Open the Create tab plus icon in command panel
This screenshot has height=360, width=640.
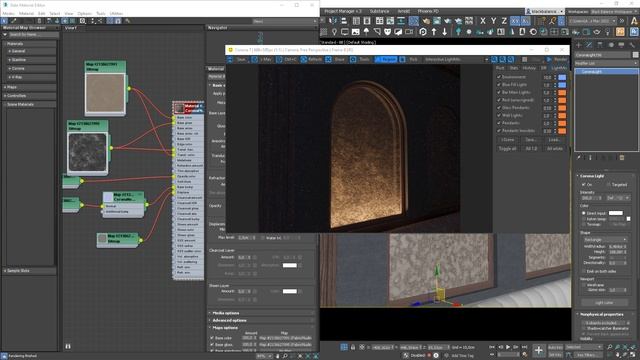coord(578,45)
